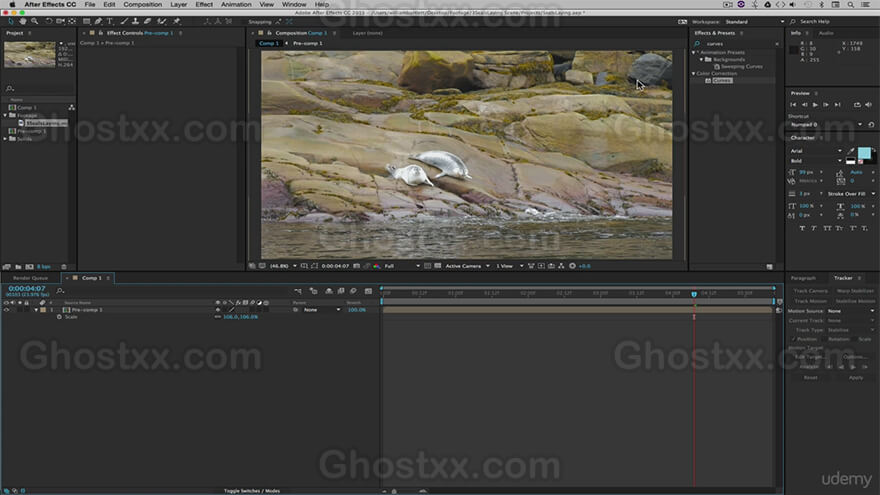Click the color management icon below viewer

click(377, 266)
